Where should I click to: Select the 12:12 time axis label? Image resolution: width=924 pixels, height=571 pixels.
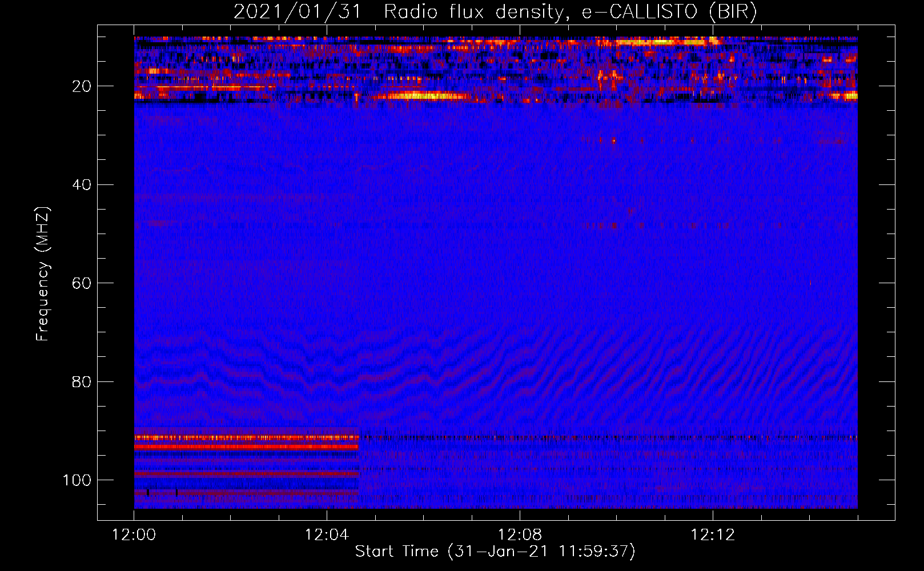click(x=712, y=535)
